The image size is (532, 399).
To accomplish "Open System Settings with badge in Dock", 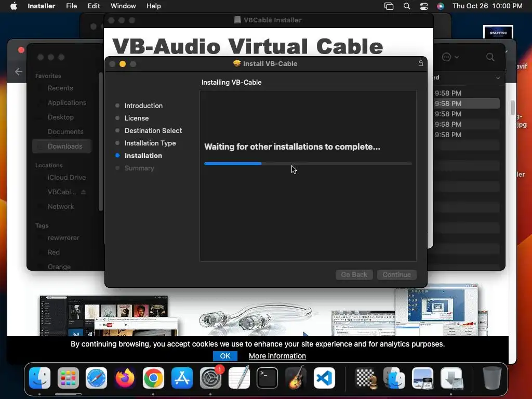I will point(211,378).
